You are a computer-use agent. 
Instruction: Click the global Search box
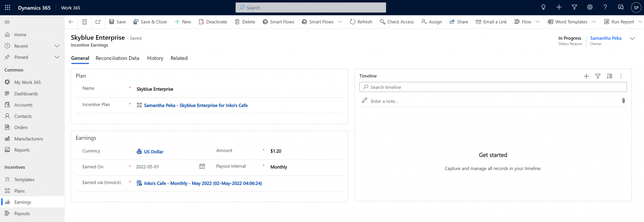311,8
